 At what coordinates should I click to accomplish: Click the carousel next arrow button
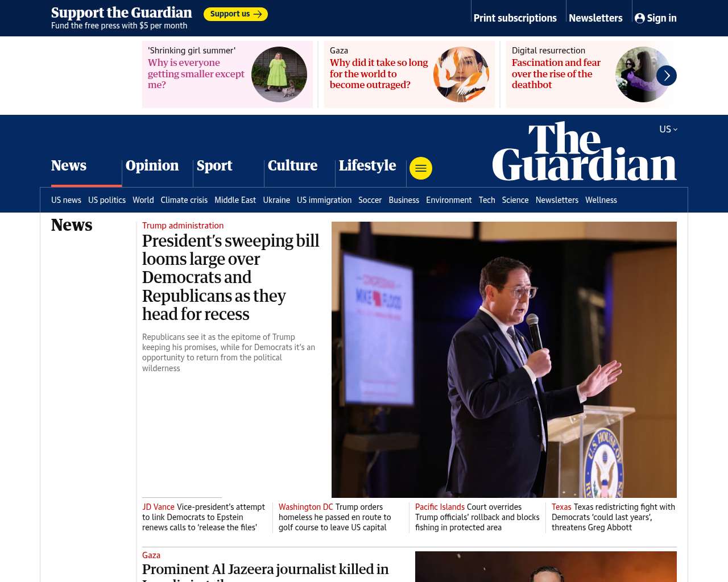click(667, 76)
